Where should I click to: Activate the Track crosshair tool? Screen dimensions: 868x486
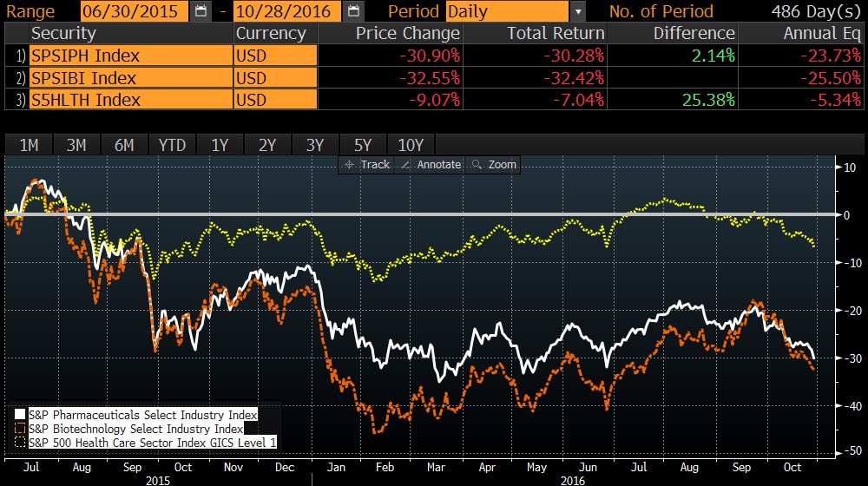[367, 164]
